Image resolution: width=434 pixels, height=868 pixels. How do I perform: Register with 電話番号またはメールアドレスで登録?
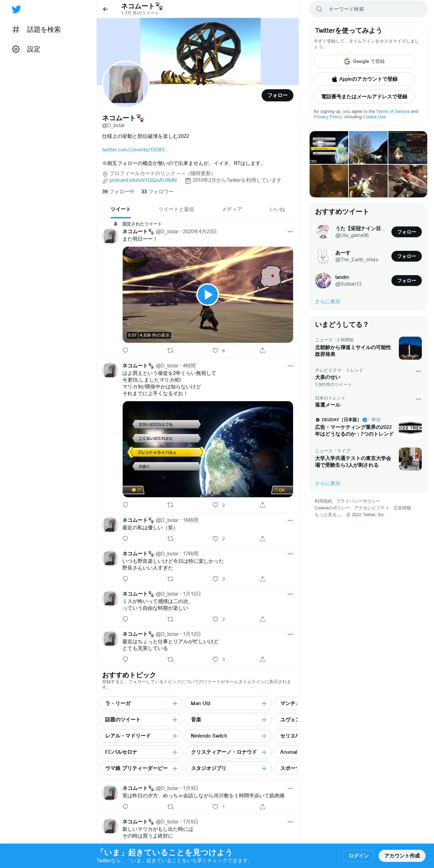(x=364, y=97)
